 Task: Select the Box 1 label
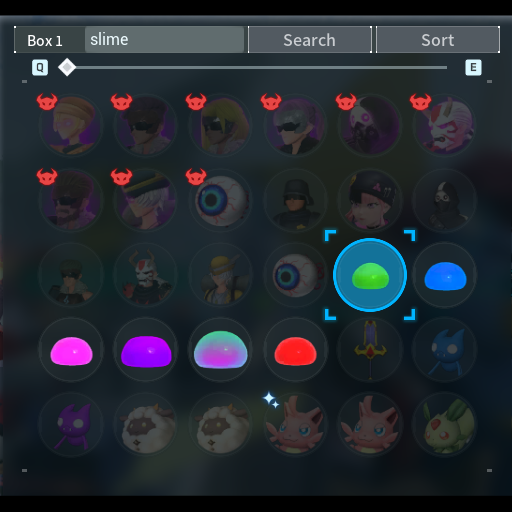pos(45,41)
